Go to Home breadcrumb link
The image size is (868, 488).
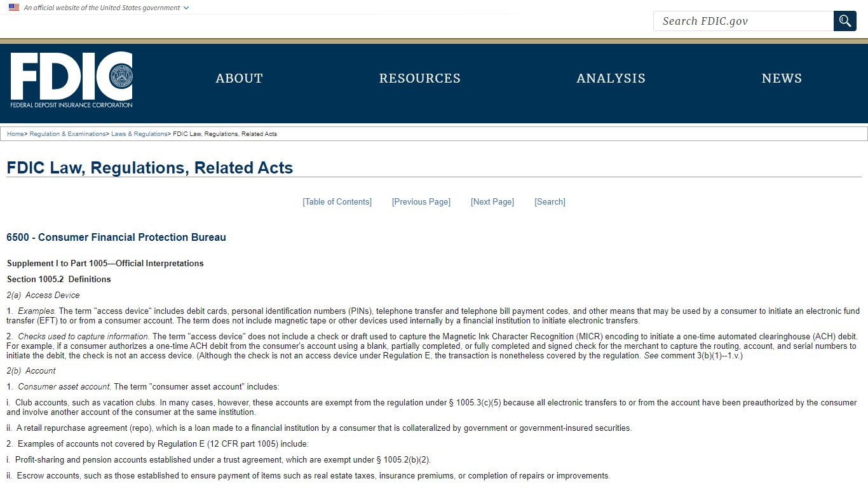point(15,134)
